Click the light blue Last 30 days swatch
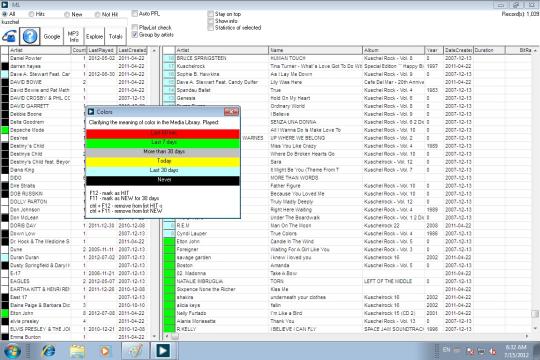Image resolution: width=540 pixels, height=360 pixels. [163, 170]
